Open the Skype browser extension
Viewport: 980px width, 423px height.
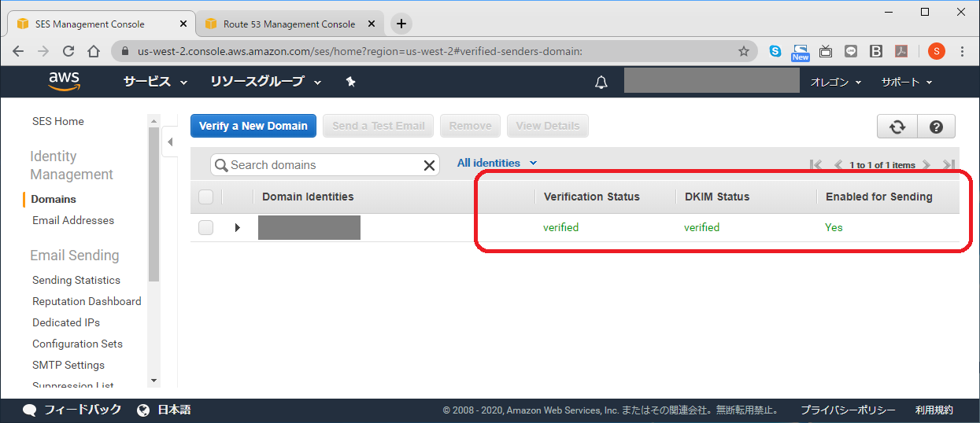[775, 51]
